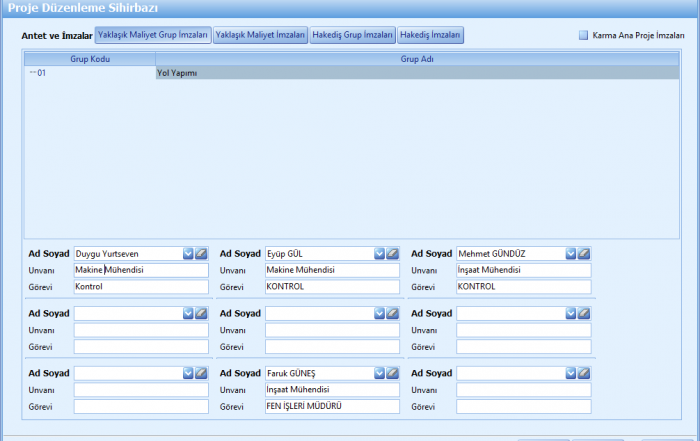Expand the Faruk GÜNEŞ name dropdown
The width and height of the screenshot is (700, 441).
(x=379, y=373)
